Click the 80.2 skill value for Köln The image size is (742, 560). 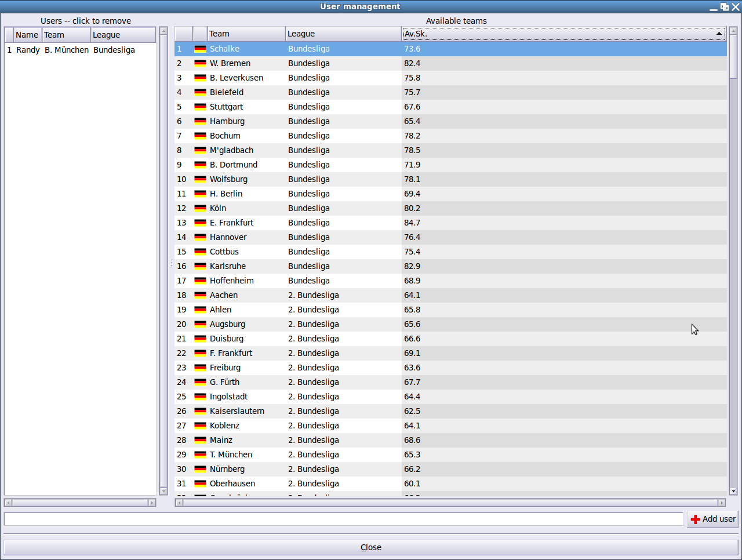tap(412, 208)
